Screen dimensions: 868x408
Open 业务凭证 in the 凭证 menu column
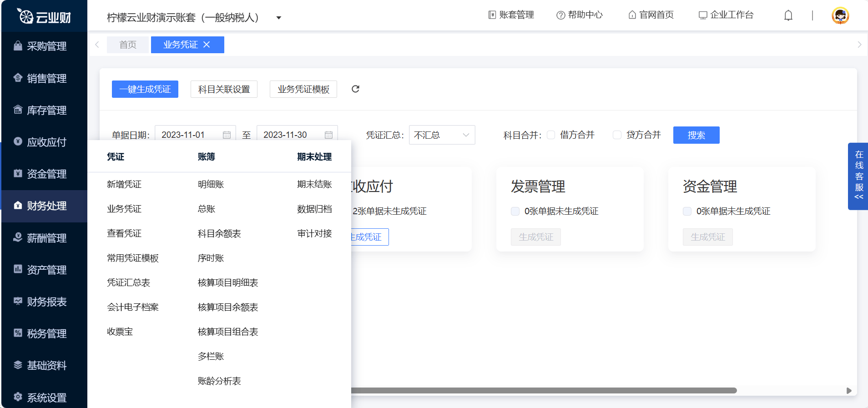point(124,209)
